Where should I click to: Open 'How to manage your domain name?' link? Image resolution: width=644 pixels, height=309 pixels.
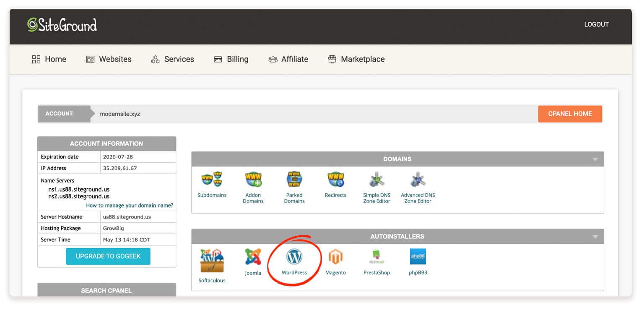pos(130,205)
